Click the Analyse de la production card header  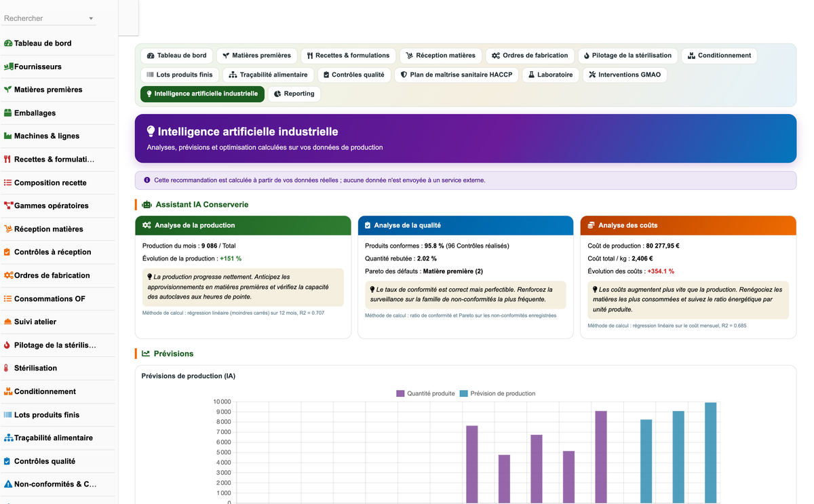pyautogui.click(x=243, y=225)
